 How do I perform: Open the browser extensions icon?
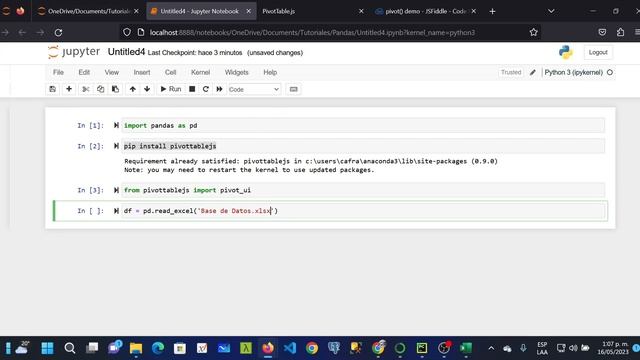coord(620,32)
